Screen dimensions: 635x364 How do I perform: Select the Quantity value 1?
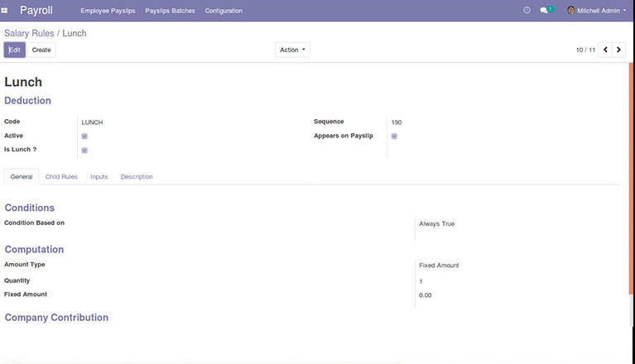(421, 281)
